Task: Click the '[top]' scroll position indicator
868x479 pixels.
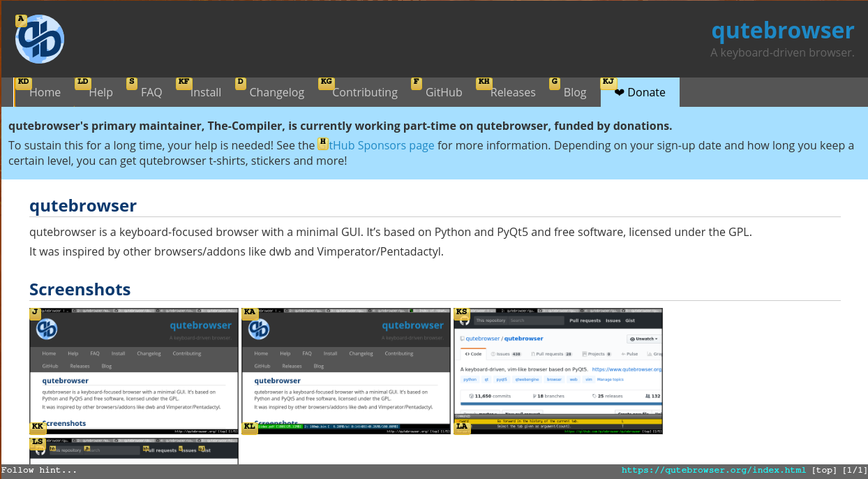Action: pos(825,471)
